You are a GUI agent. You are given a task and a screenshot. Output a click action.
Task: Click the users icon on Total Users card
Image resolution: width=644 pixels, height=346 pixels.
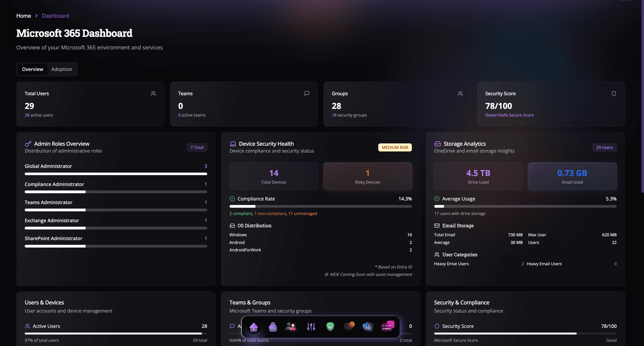coord(153,94)
